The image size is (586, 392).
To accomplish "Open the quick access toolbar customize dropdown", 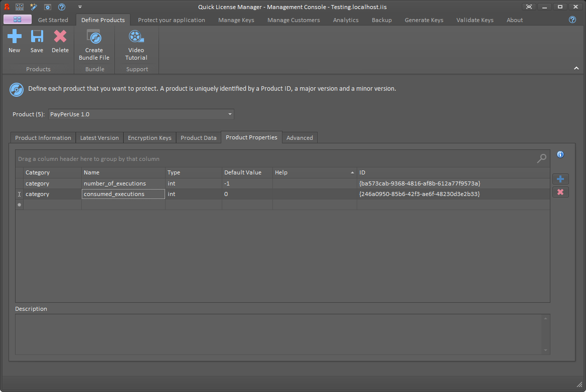I will coord(79,7).
